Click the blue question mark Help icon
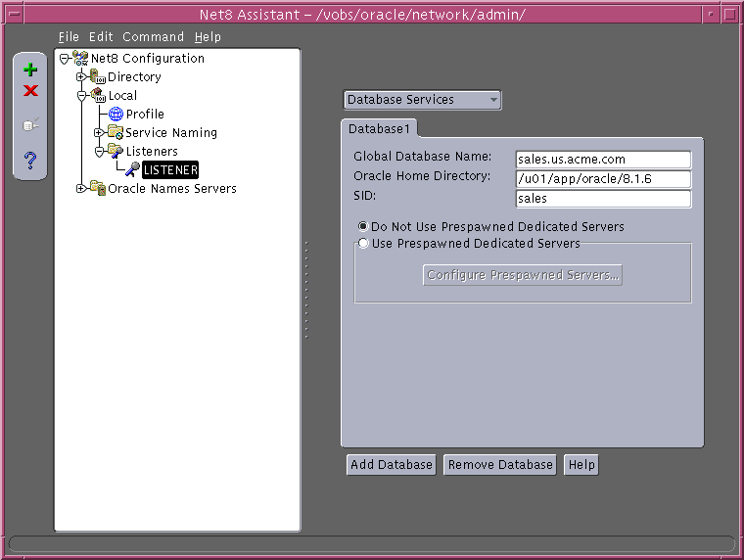744x560 pixels. pyautogui.click(x=30, y=161)
